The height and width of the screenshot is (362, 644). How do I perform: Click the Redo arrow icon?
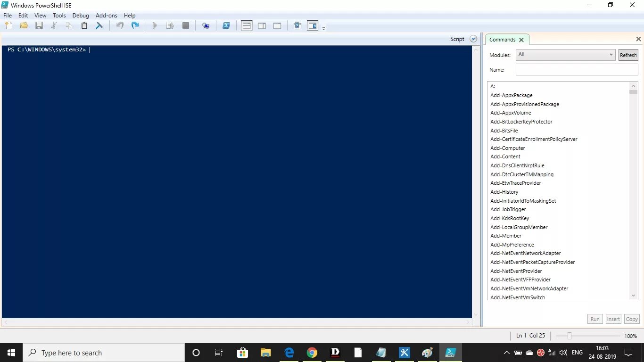135,26
